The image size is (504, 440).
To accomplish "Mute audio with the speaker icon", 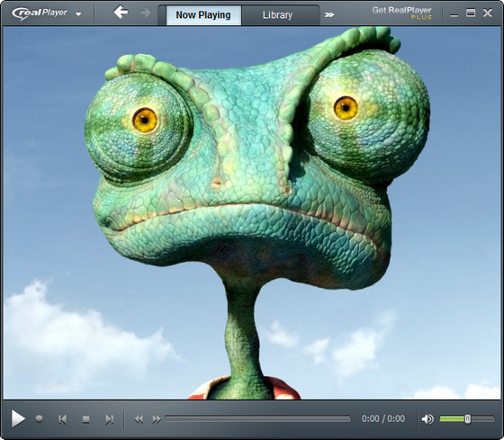I will pos(427,419).
